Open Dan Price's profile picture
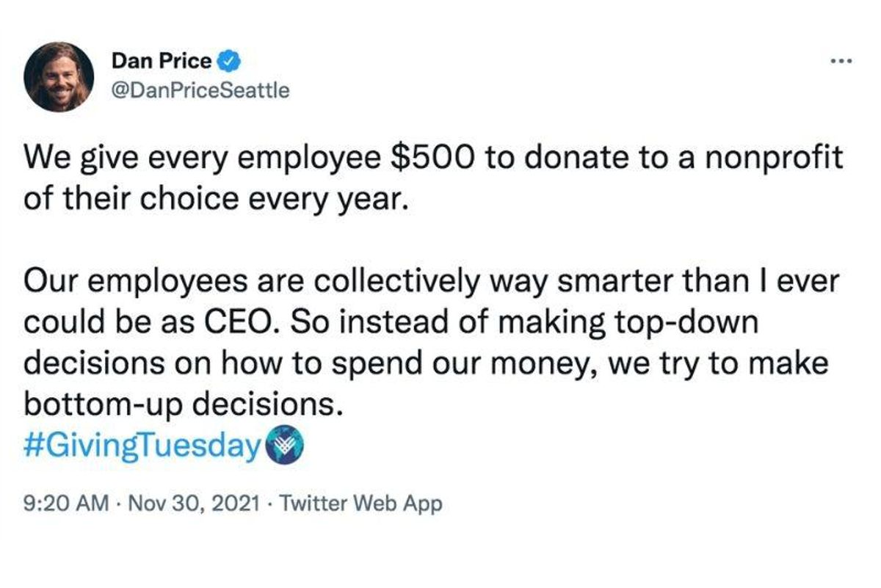Screen dimensions: 881x588 pos(58,76)
